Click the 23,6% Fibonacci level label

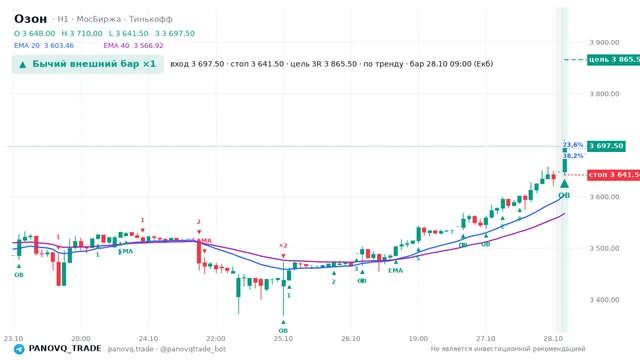click(x=573, y=145)
